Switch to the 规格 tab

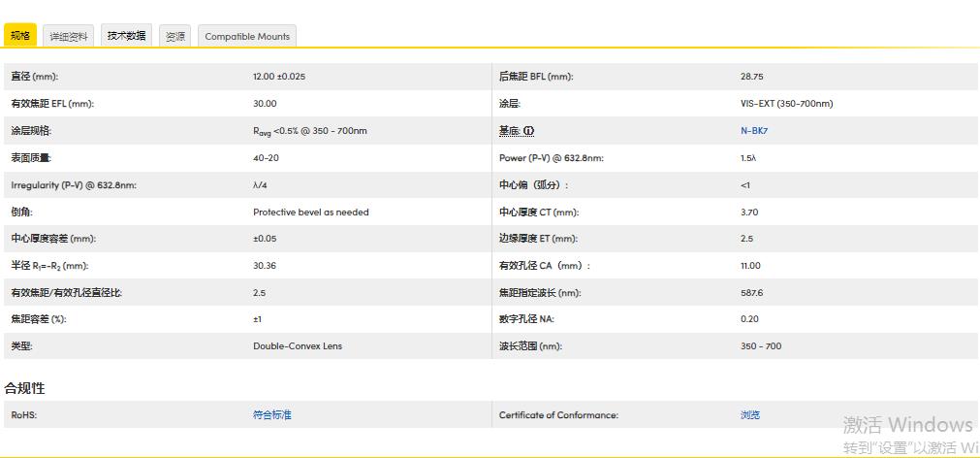coord(20,36)
